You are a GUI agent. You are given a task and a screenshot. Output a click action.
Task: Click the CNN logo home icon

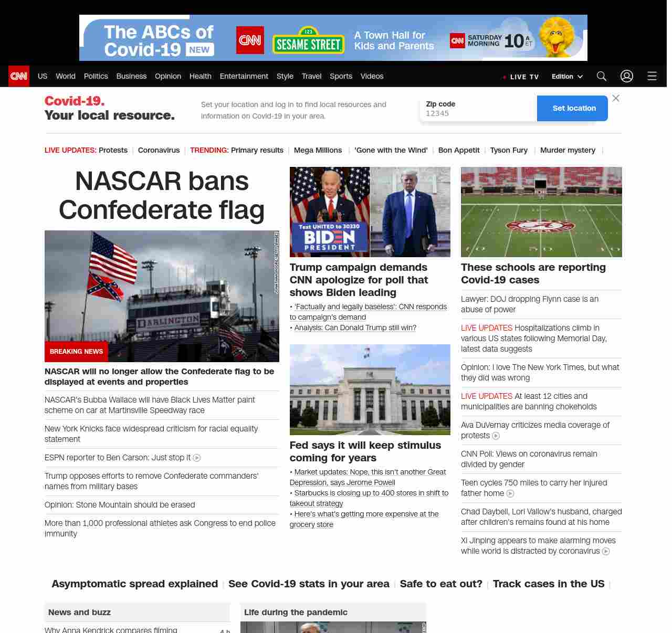[x=19, y=76]
